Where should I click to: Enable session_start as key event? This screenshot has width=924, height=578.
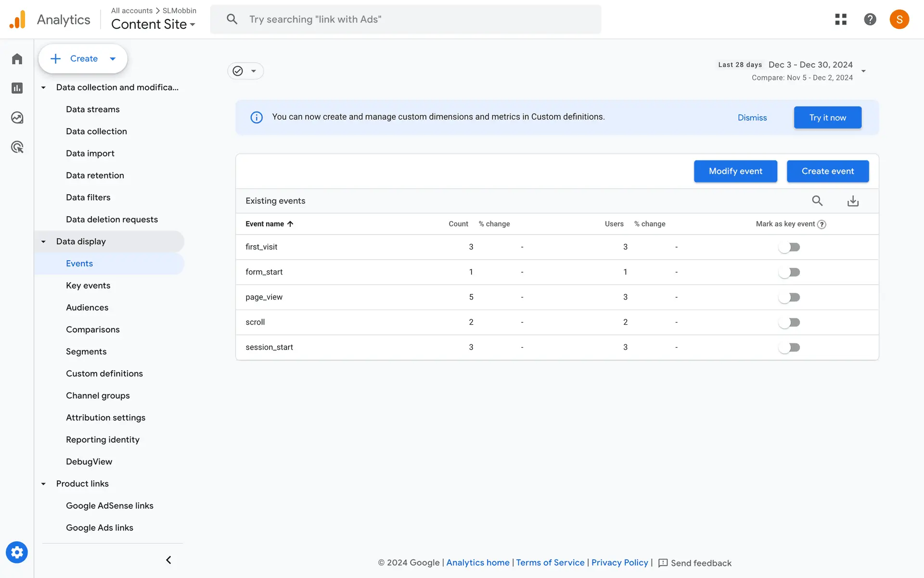pyautogui.click(x=789, y=347)
